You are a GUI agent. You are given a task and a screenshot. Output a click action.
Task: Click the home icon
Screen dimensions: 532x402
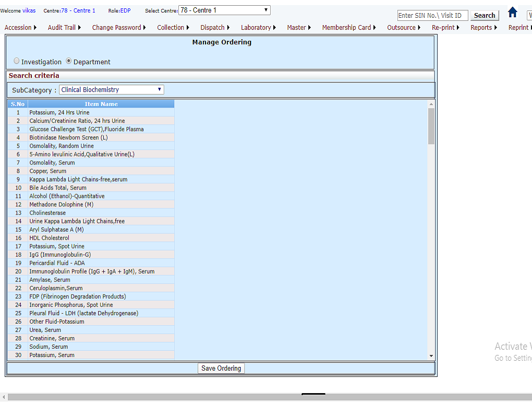point(512,13)
